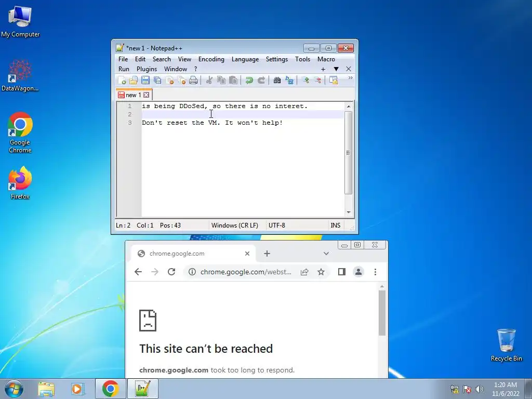532x399 pixels.
Task: Close the chrome.google.com tab in Chrome
Action: tap(247, 254)
